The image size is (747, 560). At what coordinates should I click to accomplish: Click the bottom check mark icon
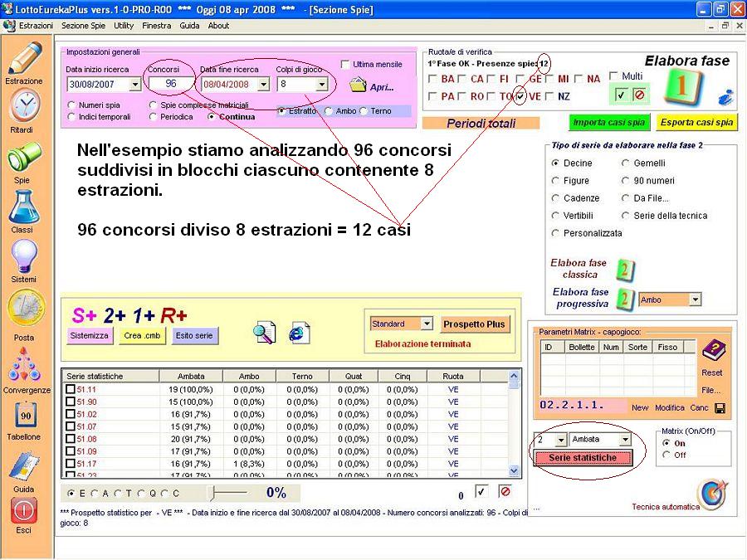pyautogui.click(x=481, y=491)
